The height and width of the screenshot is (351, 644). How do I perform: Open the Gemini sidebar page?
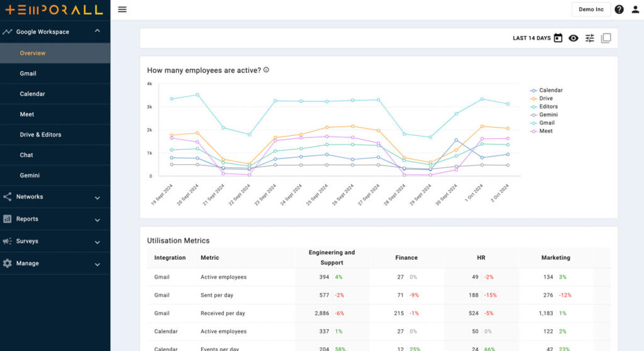(55, 175)
